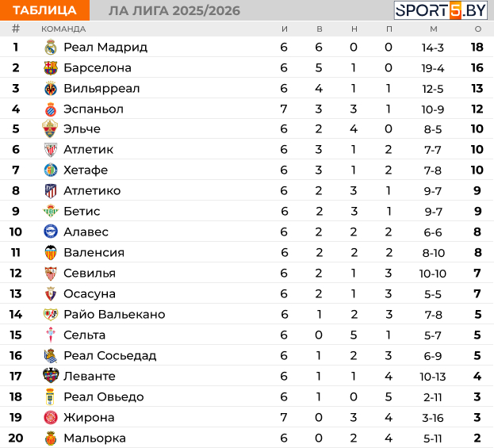
Task: Click the Valencia bat crest icon
Action: coord(51,252)
